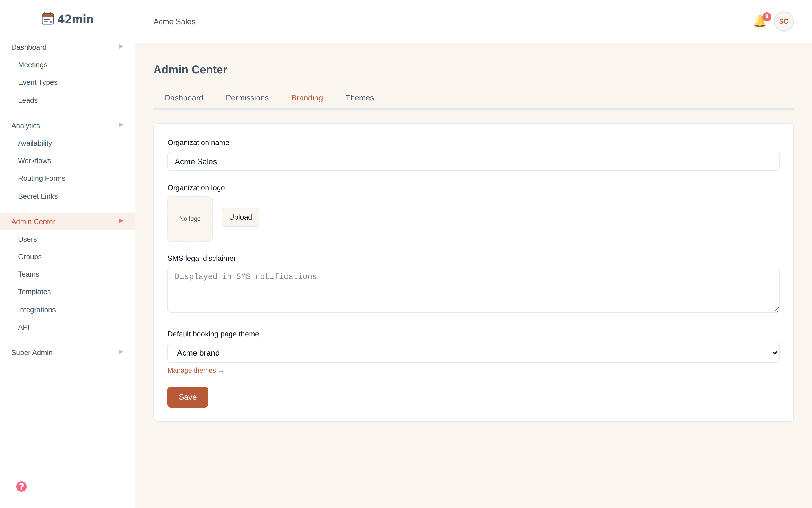Open Integrations in the sidebar
This screenshot has width=812, height=508.
(37, 310)
